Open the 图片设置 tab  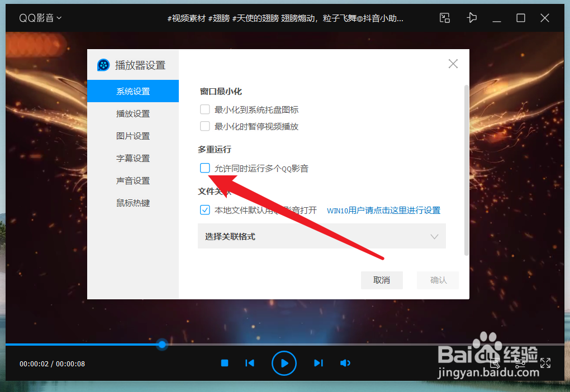point(133,136)
